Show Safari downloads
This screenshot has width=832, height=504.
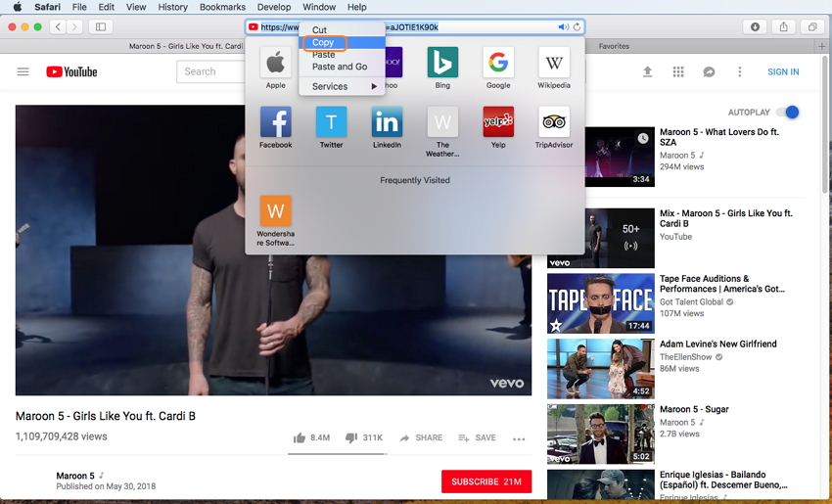click(x=755, y=26)
